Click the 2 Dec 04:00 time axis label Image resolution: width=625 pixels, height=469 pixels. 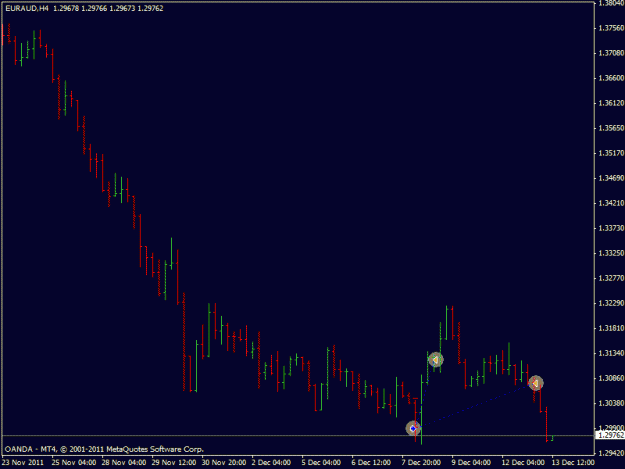coord(271,463)
